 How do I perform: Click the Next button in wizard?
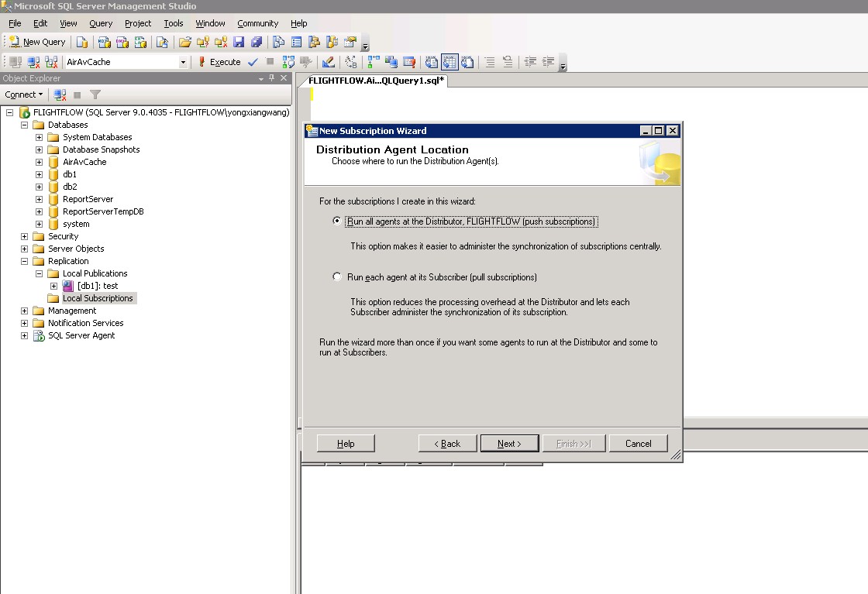click(509, 444)
